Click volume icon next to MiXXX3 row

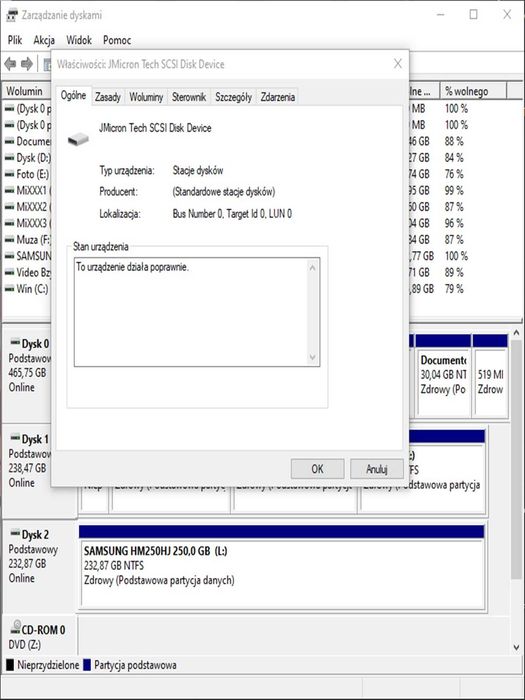[x=9, y=223]
